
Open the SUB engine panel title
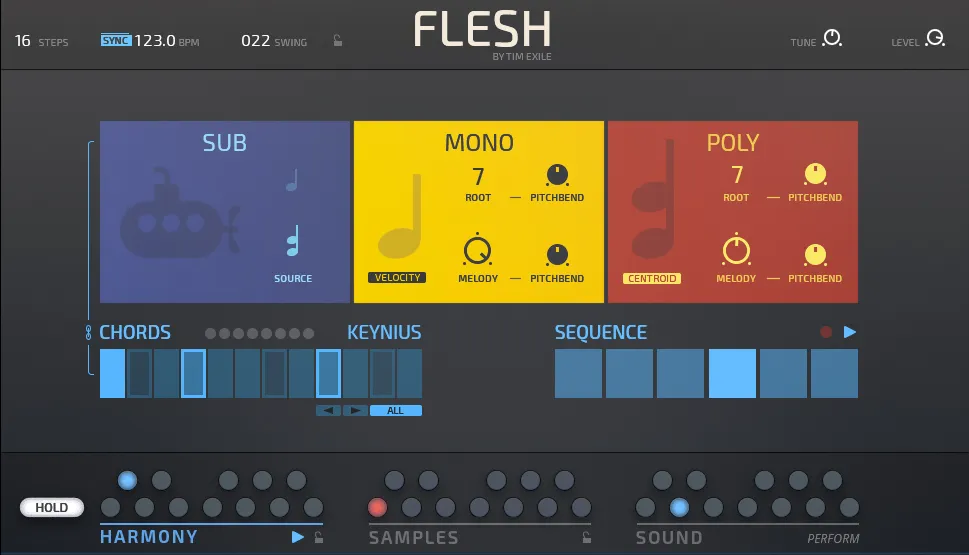click(x=224, y=143)
